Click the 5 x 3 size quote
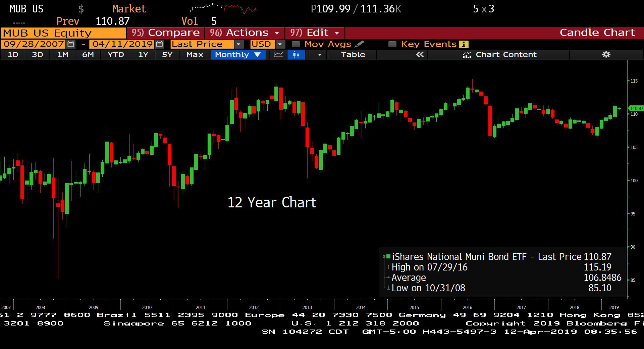The width and height of the screenshot is (644, 349). (483, 9)
